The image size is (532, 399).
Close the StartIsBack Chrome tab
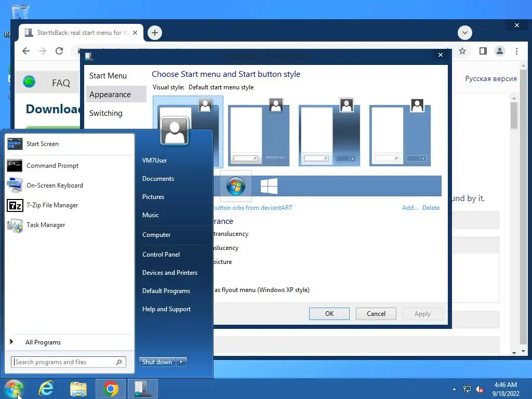coord(135,33)
